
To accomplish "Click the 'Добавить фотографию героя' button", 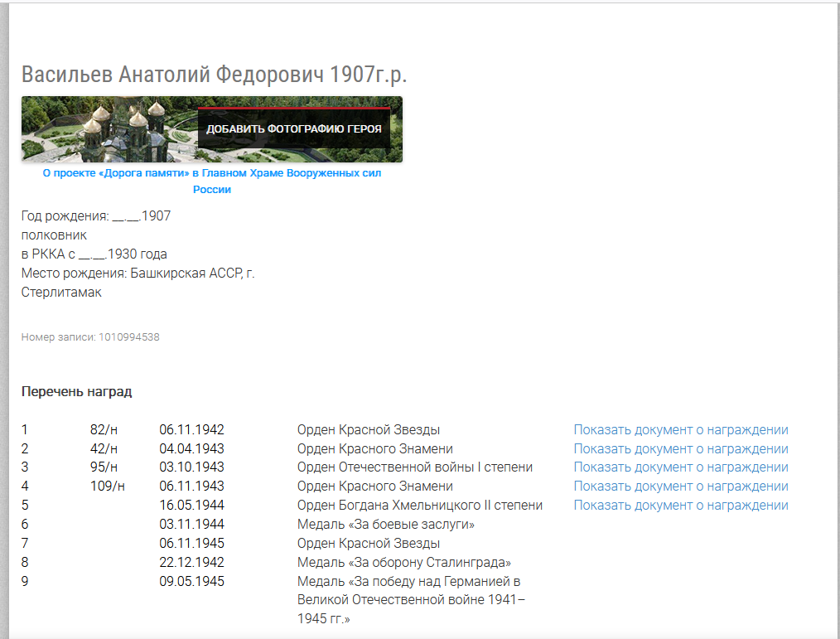I will 293,128.
